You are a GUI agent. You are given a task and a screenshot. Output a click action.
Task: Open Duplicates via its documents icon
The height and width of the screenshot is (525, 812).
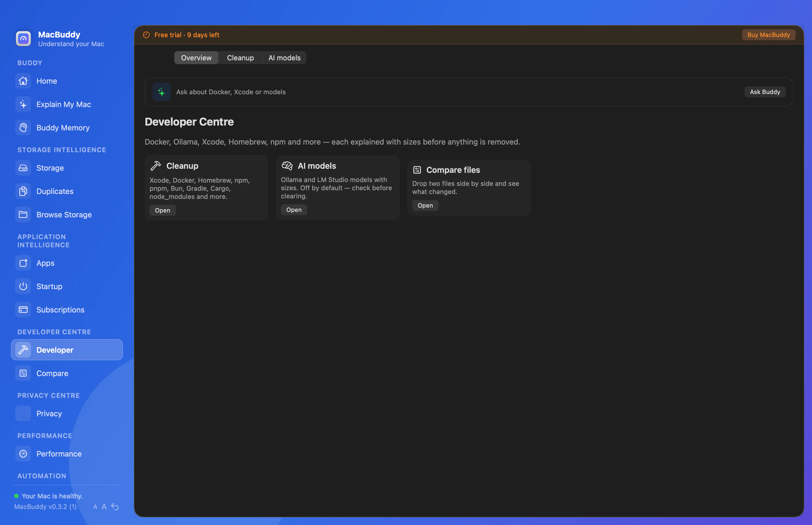click(23, 191)
